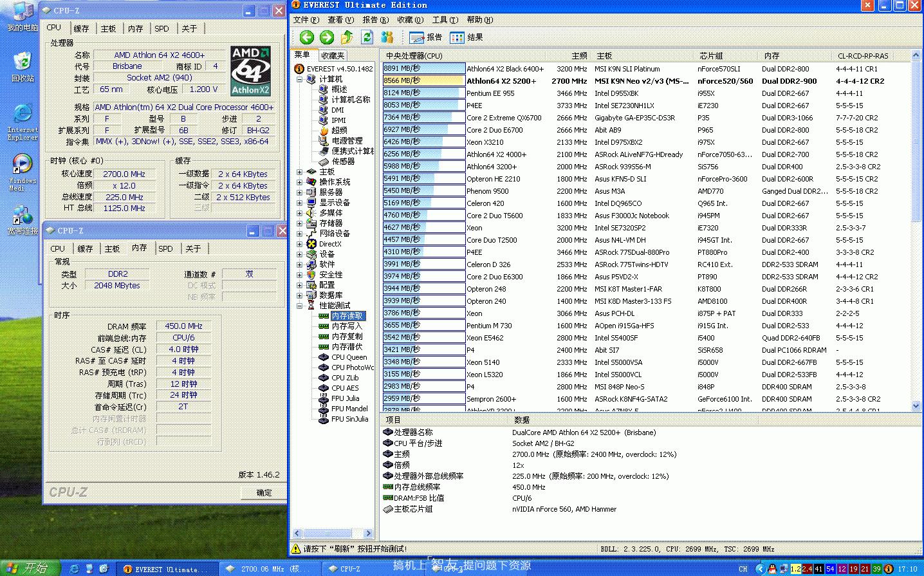Collapse the 性能测试 benchmark tree node

coord(300,306)
